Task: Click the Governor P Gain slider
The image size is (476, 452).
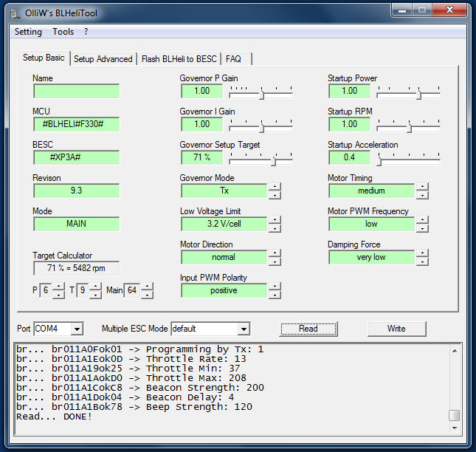Action: [x=261, y=93]
